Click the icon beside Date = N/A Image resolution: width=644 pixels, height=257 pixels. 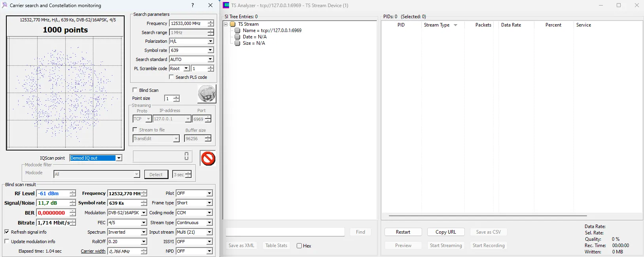[x=237, y=37]
